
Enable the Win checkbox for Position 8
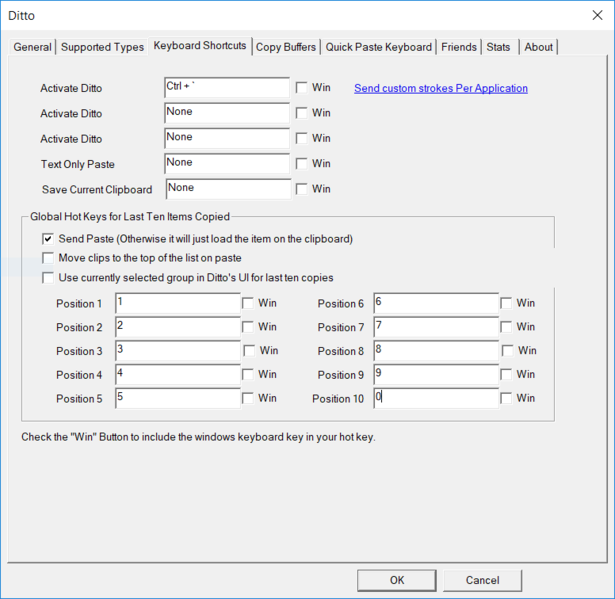[x=508, y=351]
